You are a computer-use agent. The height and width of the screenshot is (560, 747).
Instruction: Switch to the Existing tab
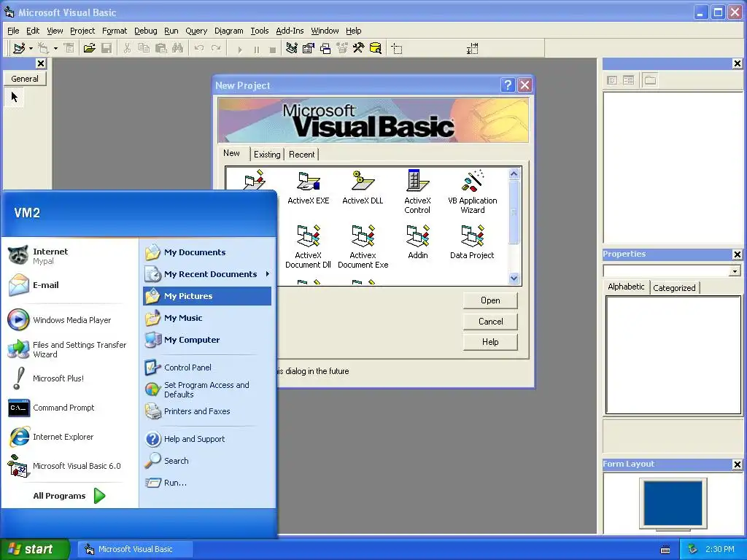tap(267, 155)
